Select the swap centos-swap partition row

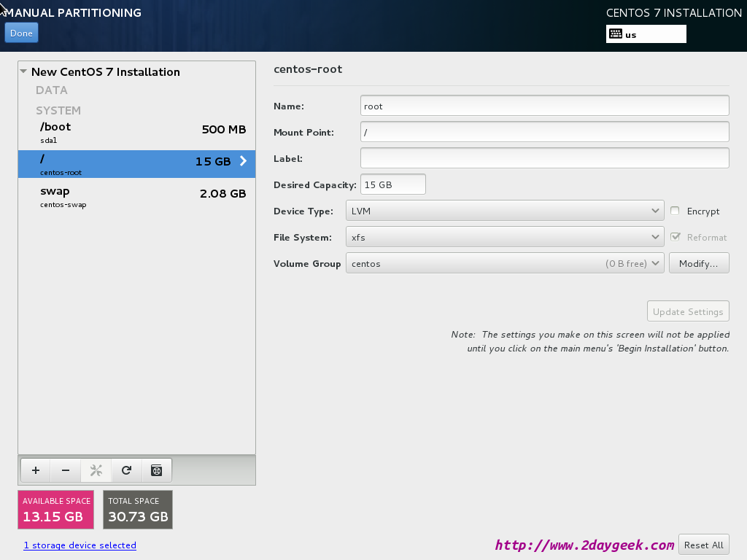point(136,197)
